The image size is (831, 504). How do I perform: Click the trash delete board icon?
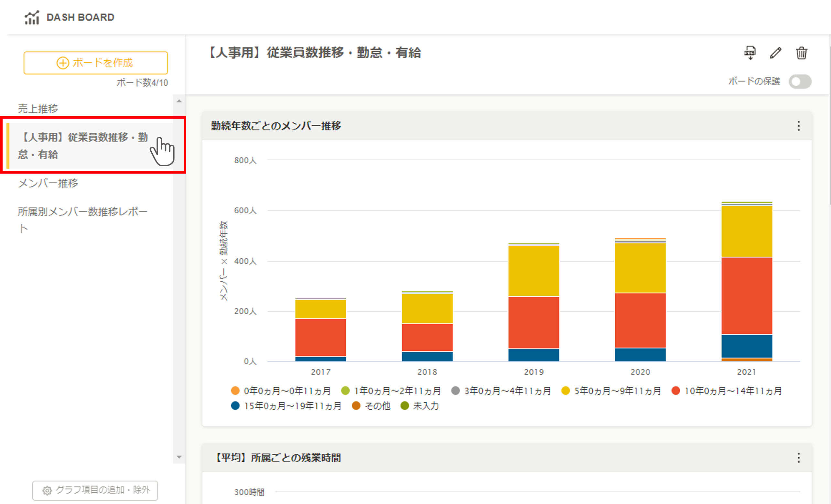coord(801,53)
